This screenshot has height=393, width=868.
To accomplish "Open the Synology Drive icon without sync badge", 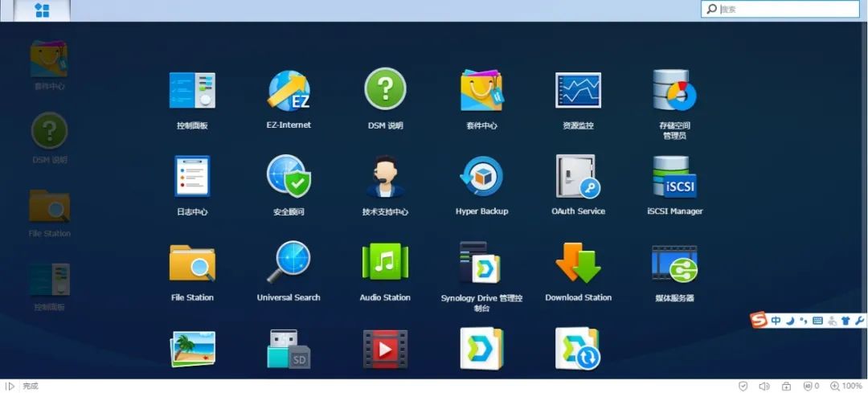I will click(481, 349).
